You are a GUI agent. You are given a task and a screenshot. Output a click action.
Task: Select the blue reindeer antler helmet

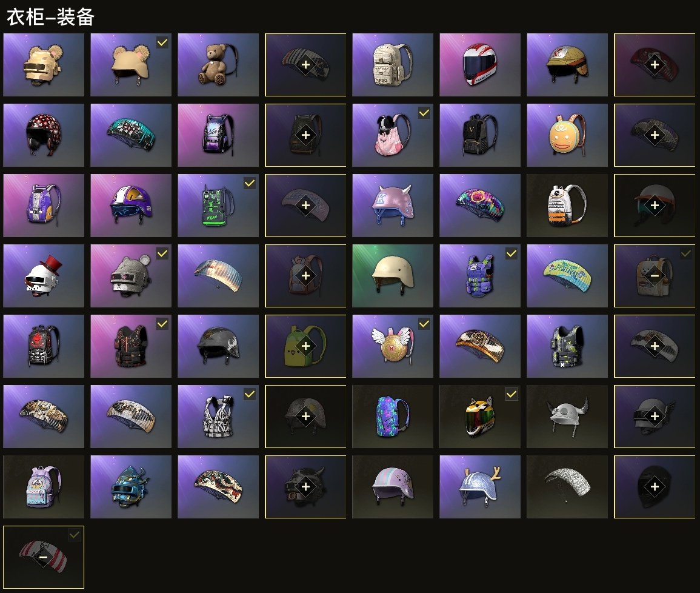click(480, 487)
